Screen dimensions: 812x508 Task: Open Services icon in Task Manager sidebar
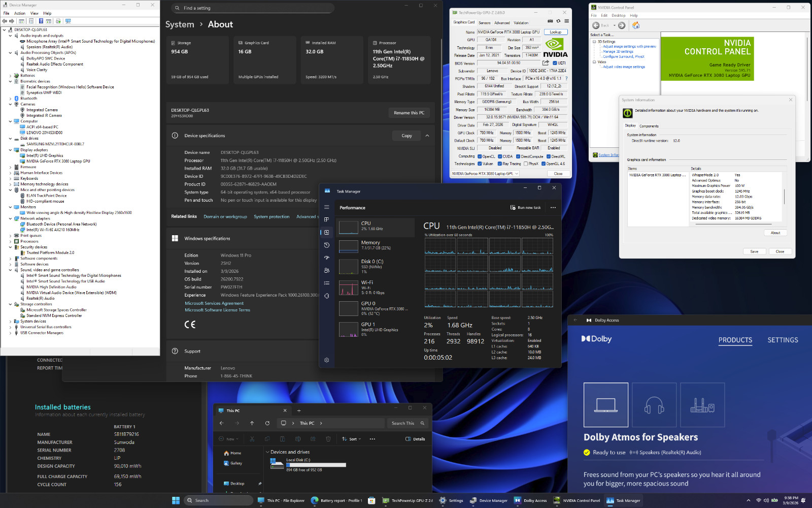327,296
